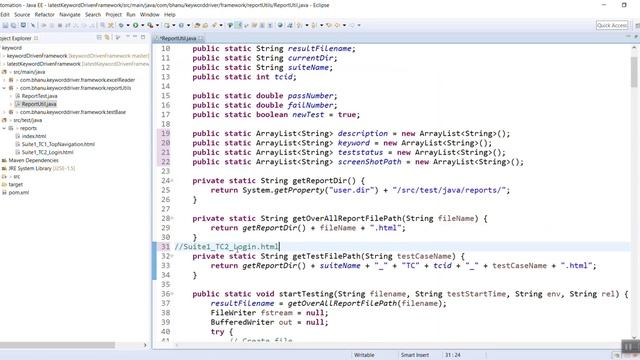The width and height of the screenshot is (640, 360).
Task: Open the Project menu
Action: pos(113,14)
